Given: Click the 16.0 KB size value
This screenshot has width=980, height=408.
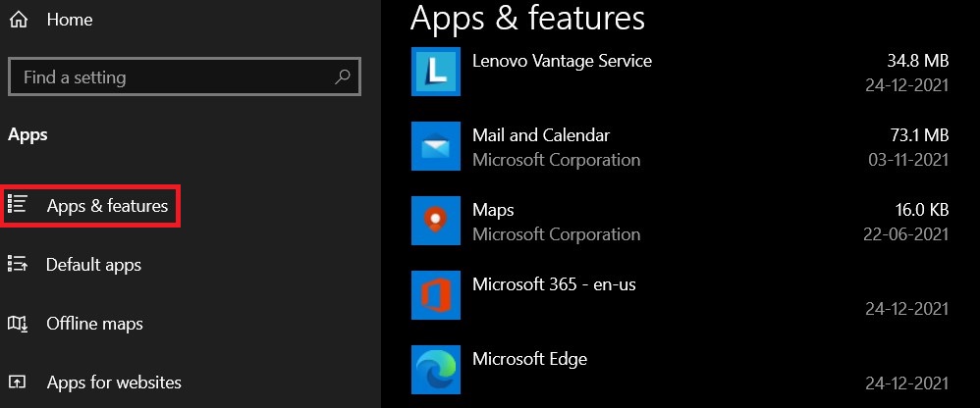Looking at the screenshot, I should click(921, 210).
